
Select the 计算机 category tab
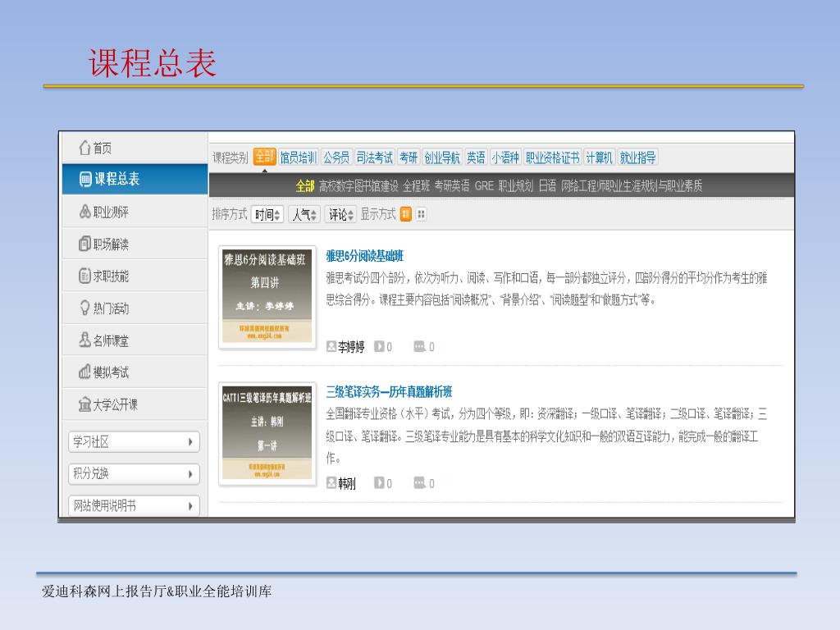point(599,157)
